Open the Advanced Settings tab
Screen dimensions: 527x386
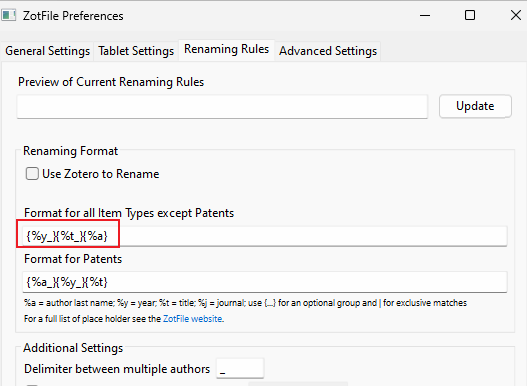[328, 51]
